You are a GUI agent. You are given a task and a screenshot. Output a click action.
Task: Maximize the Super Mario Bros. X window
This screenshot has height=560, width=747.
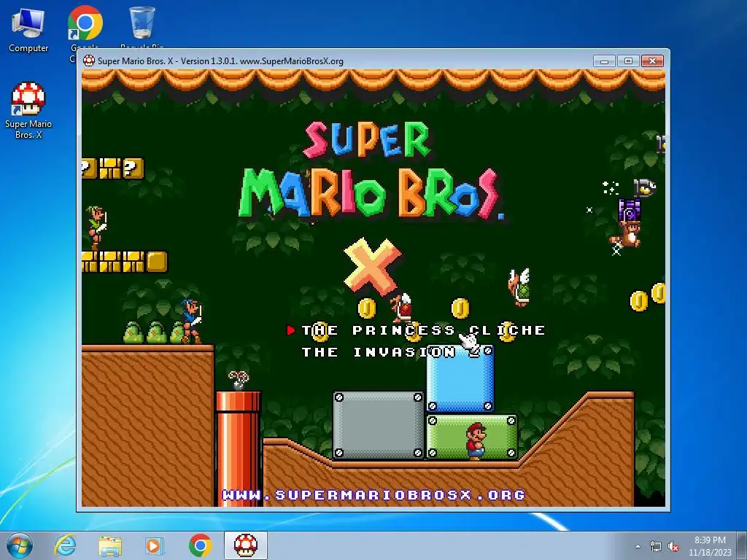click(628, 61)
